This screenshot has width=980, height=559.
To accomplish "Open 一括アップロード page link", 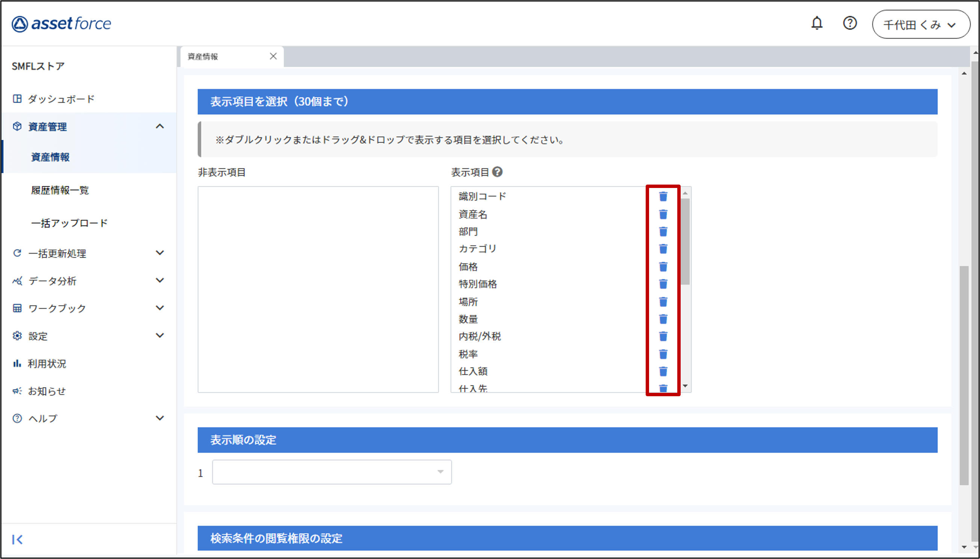I will coord(69,223).
